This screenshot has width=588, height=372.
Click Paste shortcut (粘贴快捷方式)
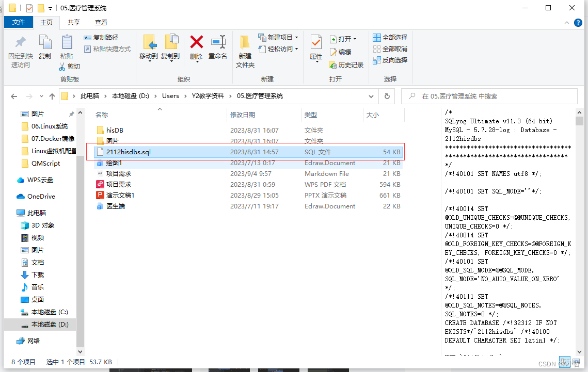click(x=107, y=49)
